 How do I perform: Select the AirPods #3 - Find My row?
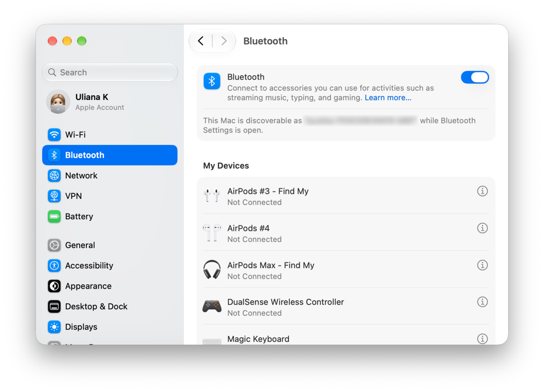(346, 196)
